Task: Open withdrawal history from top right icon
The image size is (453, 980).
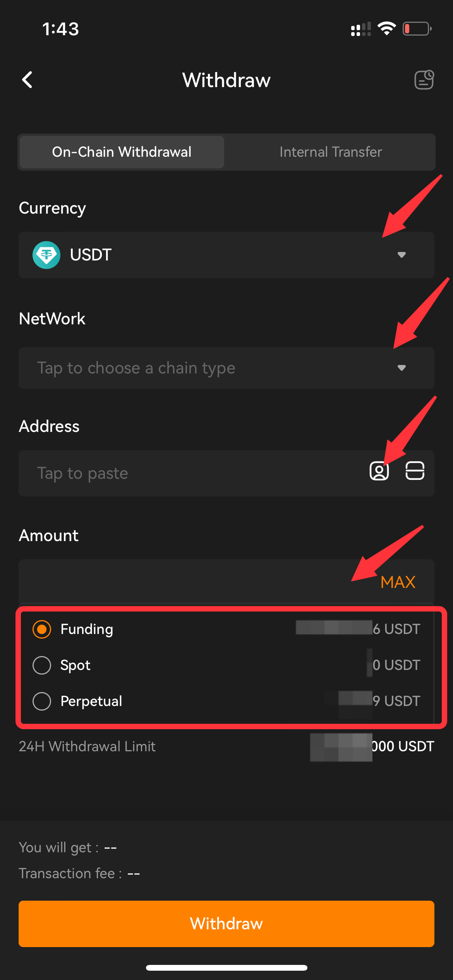Action: coord(424,80)
